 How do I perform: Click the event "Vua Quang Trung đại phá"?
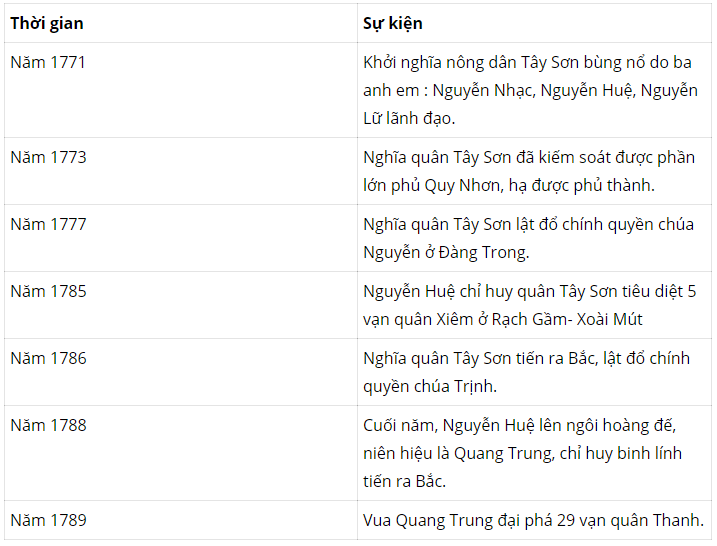(533, 520)
